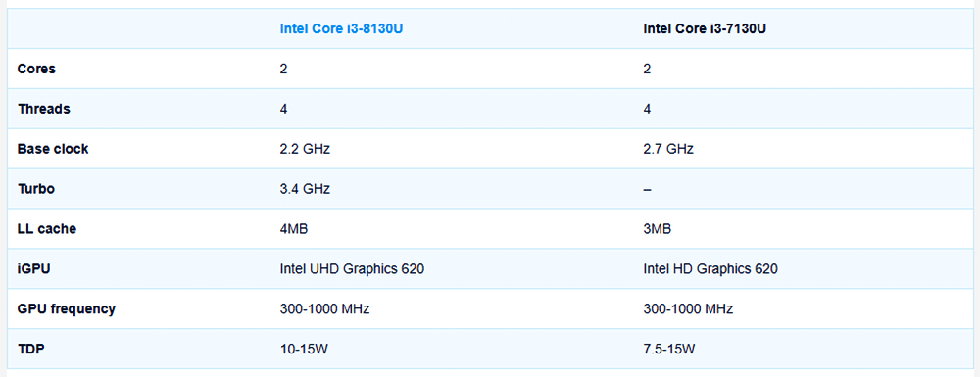The image size is (980, 377).
Task: Click the Intel Core i3-7130U column header
Action: (x=705, y=28)
